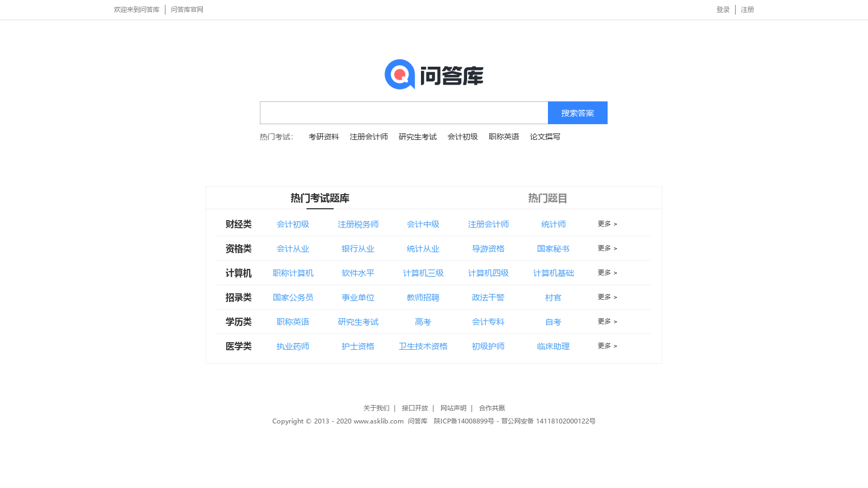The width and height of the screenshot is (868, 488).
Task: Select 论文撰写 hot exam link
Action: click(545, 137)
